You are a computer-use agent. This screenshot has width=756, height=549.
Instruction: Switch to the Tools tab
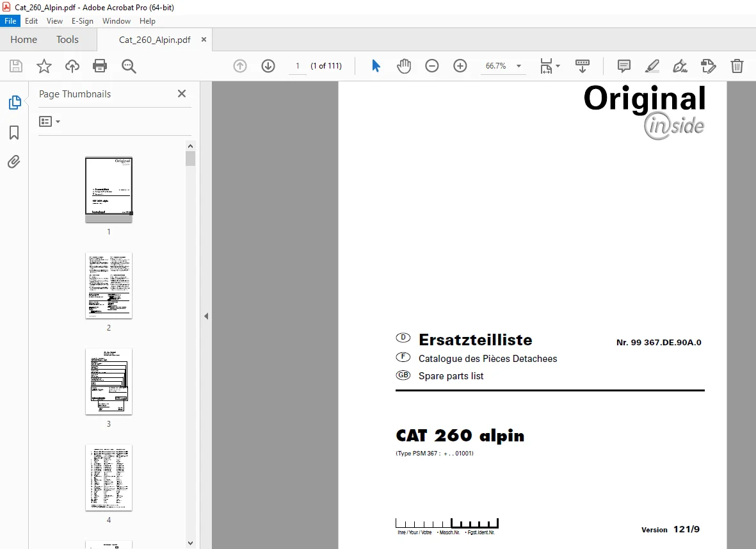(67, 40)
